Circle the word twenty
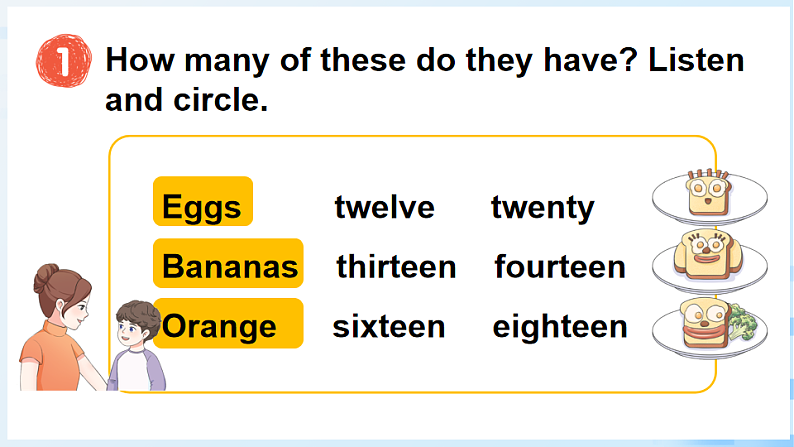Image resolution: width=794 pixels, height=447 pixels. pyautogui.click(x=542, y=207)
